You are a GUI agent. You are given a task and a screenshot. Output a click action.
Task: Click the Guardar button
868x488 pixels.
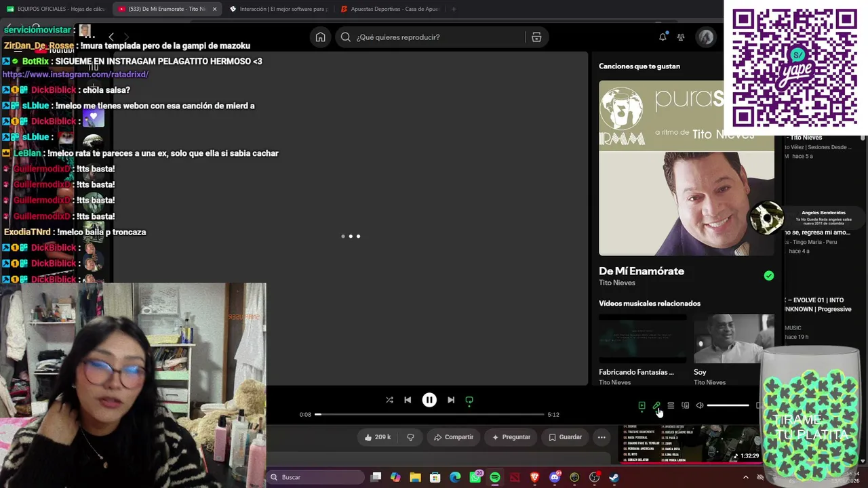[566, 437]
